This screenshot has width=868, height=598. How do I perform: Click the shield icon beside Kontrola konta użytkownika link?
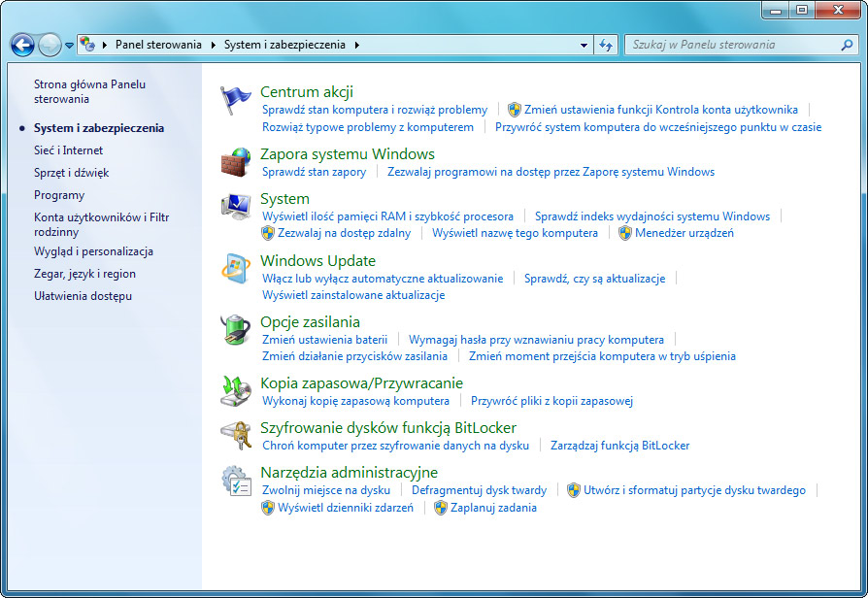tap(515, 110)
